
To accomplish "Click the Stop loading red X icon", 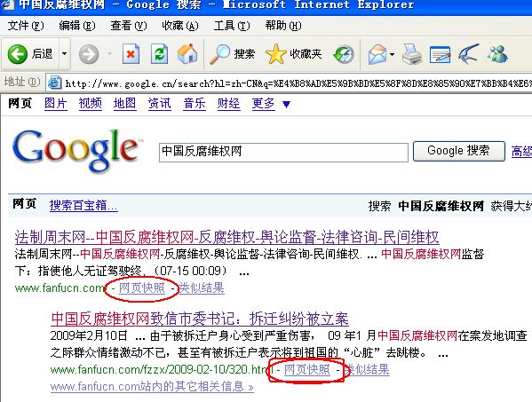I will (131, 54).
